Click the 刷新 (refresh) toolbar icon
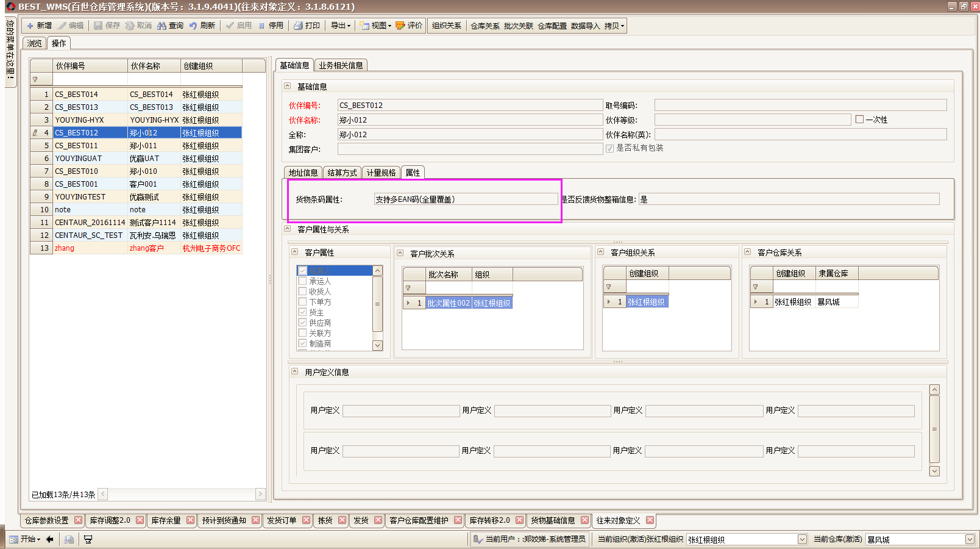 click(193, 26)
